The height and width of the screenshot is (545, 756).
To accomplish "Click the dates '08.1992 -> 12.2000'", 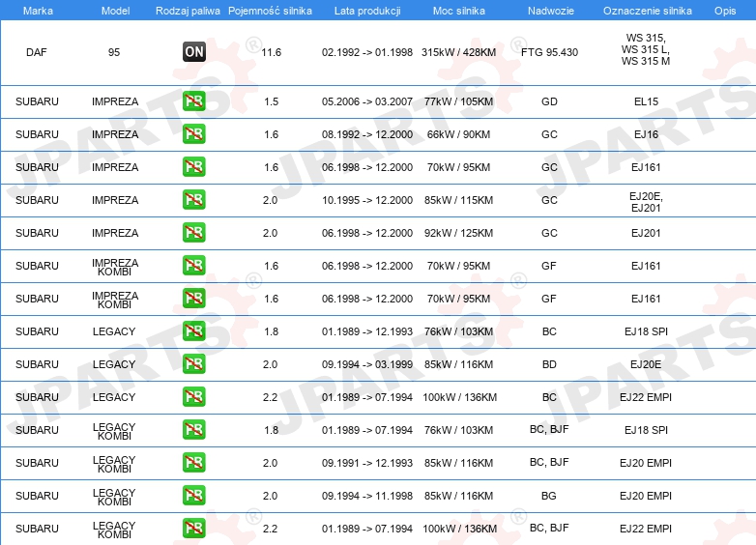I will pyautogui.click(x=367, y=134).
